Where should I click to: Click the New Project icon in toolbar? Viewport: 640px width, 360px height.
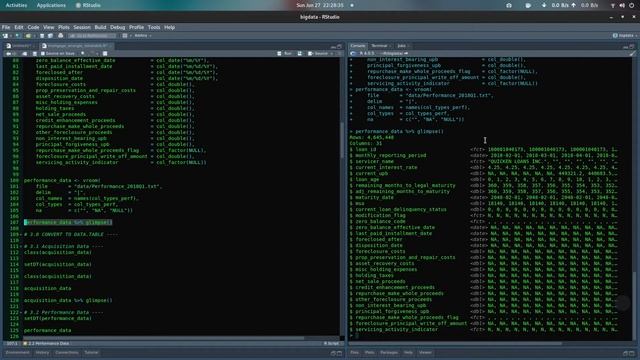[18, 36]
